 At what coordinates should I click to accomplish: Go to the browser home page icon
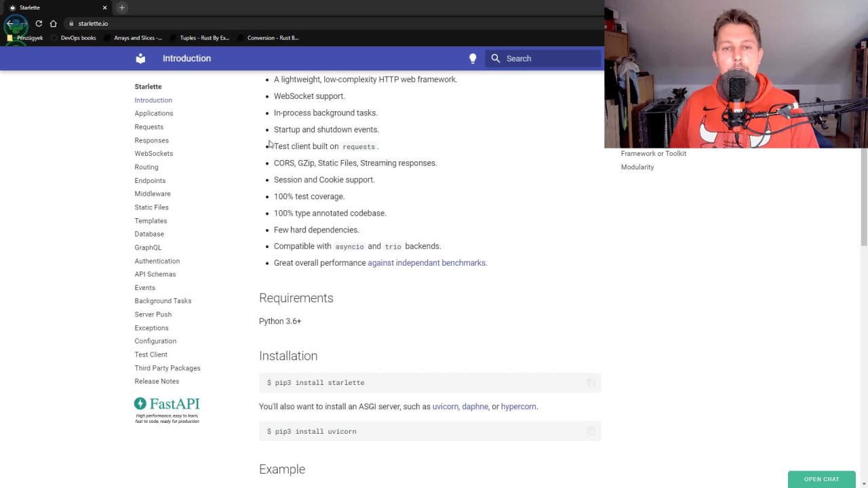(54, 23)
